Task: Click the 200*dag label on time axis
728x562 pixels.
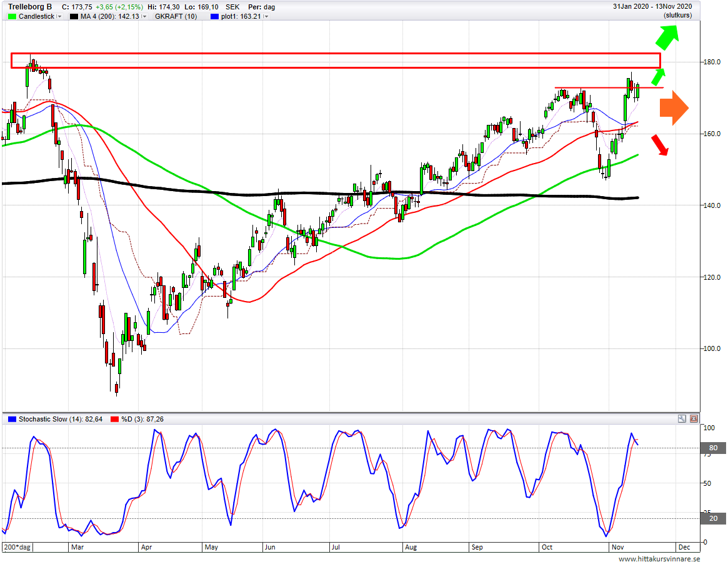Action: click(17, 547)
